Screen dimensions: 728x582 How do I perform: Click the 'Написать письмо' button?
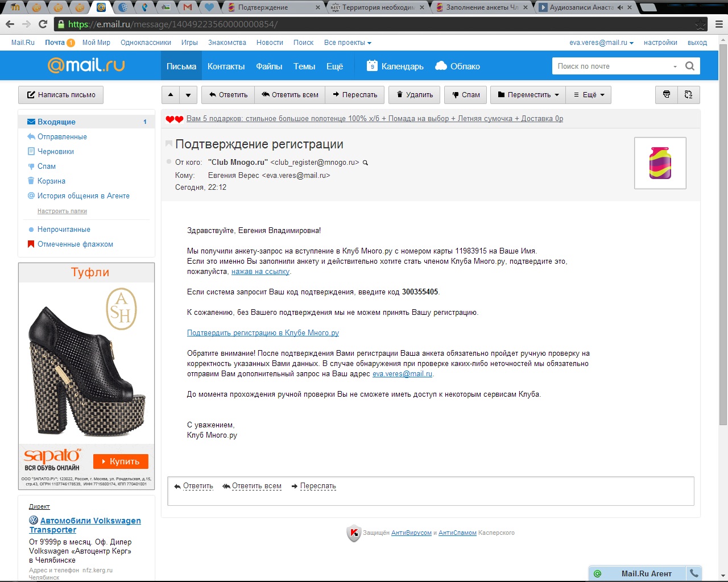click(x=61, y=95)
